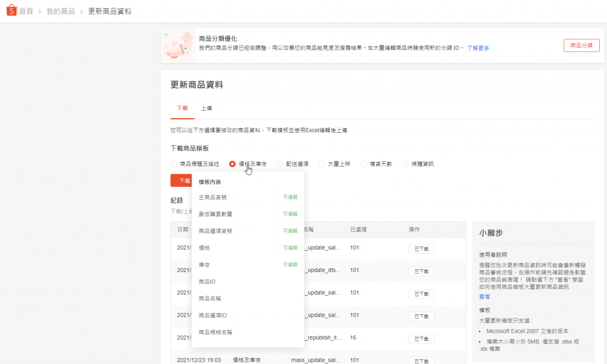
Task: Click 已下載 for mass_update_dts record
Action: tap(421, 271)
